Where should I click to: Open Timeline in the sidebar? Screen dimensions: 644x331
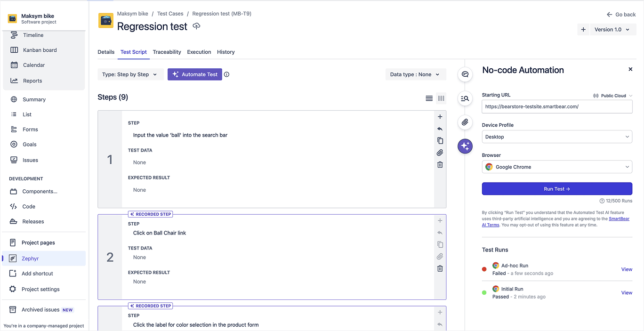coord(33,35)
